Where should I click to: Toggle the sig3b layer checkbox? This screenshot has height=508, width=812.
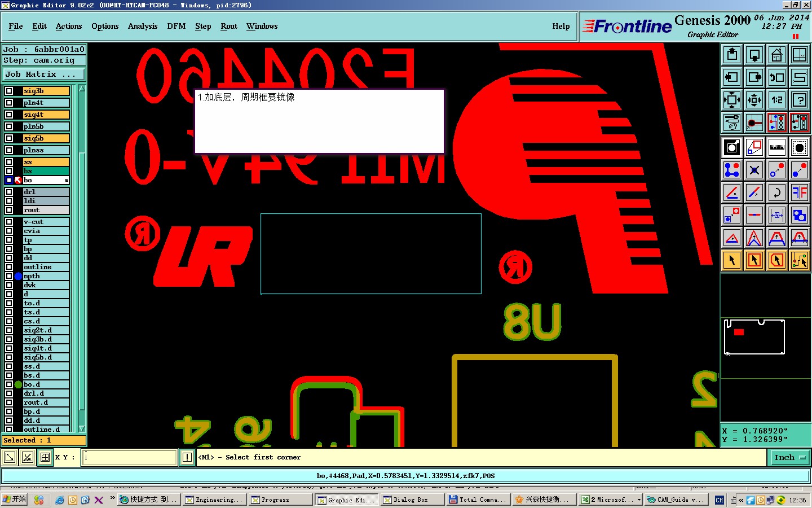coord(9,91)
